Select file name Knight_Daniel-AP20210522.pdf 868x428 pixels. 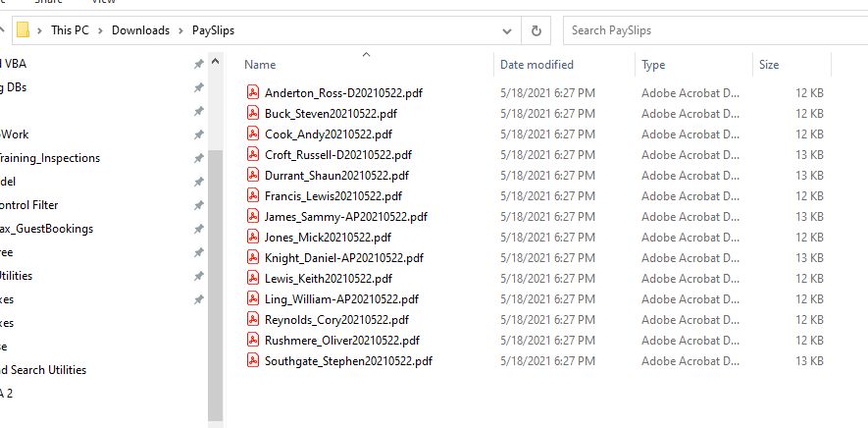coord(344,258)
